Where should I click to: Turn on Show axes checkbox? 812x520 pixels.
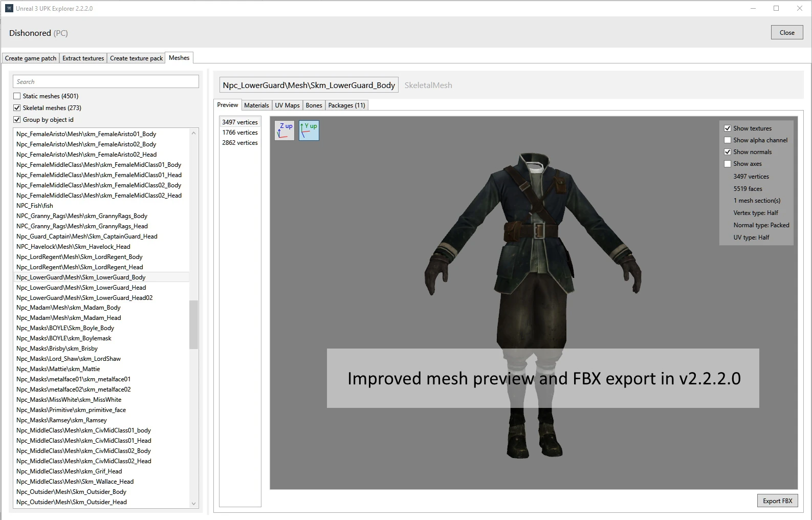coord(728,164)
